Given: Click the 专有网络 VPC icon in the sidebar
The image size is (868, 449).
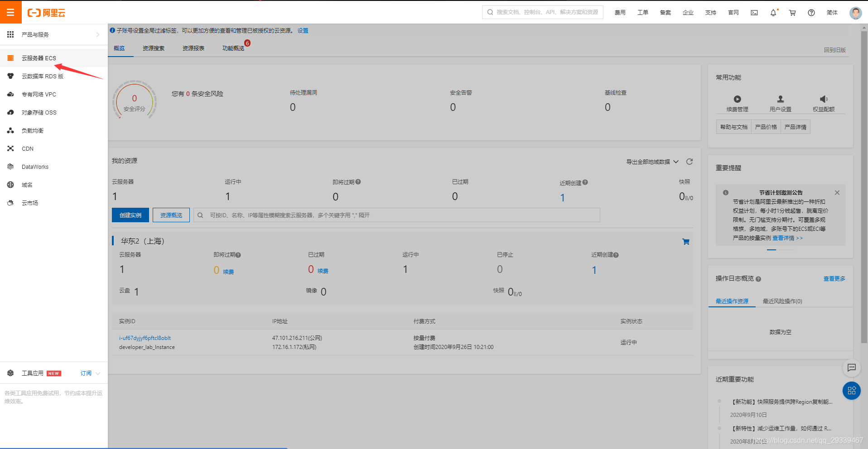Looking at the screenshot, I should point(10,94).
